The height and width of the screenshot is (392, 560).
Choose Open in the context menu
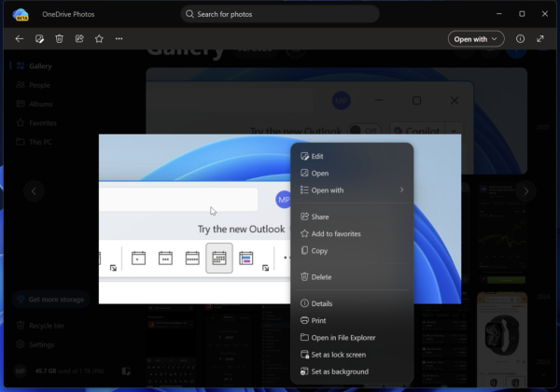point(352,174)
